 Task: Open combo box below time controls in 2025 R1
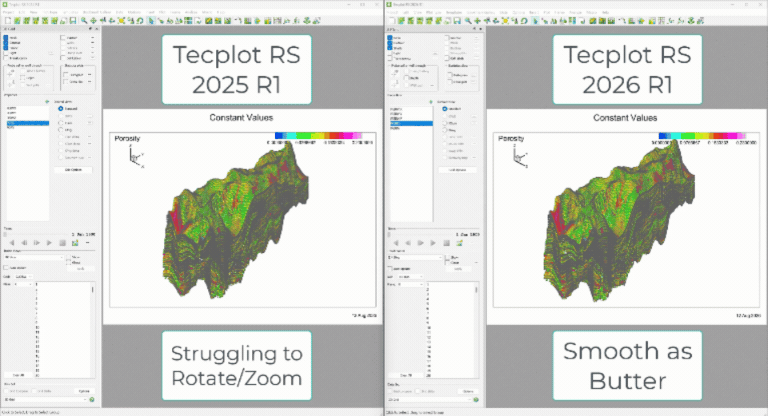click(33, 257)
